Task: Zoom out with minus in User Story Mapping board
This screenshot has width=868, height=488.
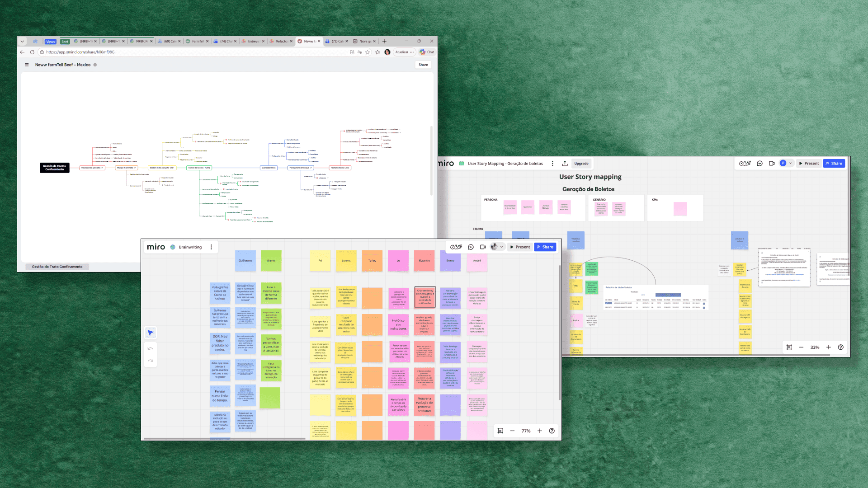Action: 801,347
